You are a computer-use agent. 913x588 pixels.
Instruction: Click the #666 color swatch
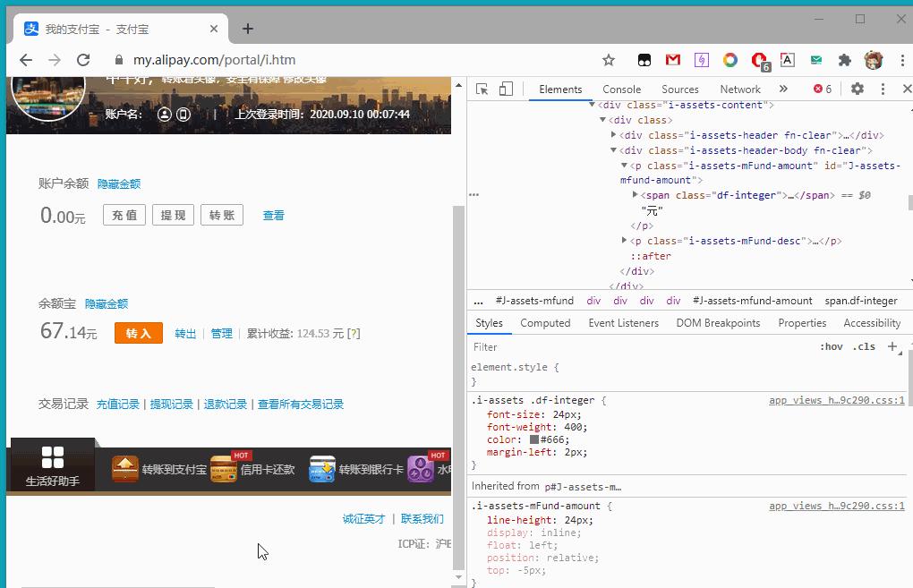(534, 439)
